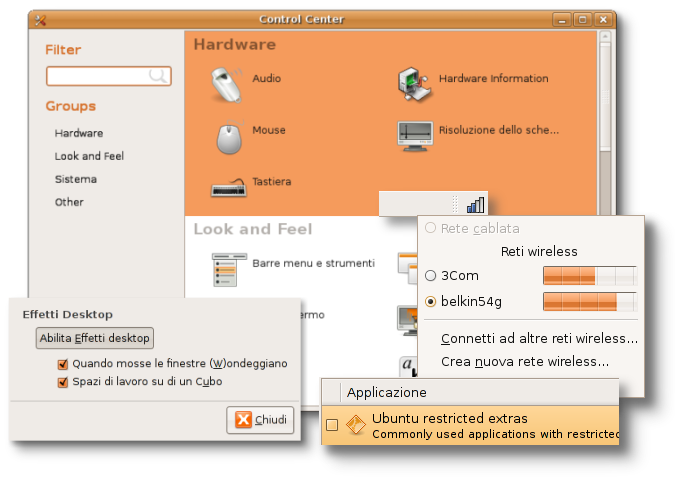Toggle Spazi di lavoro su un Cubo

tap(63, 382)
